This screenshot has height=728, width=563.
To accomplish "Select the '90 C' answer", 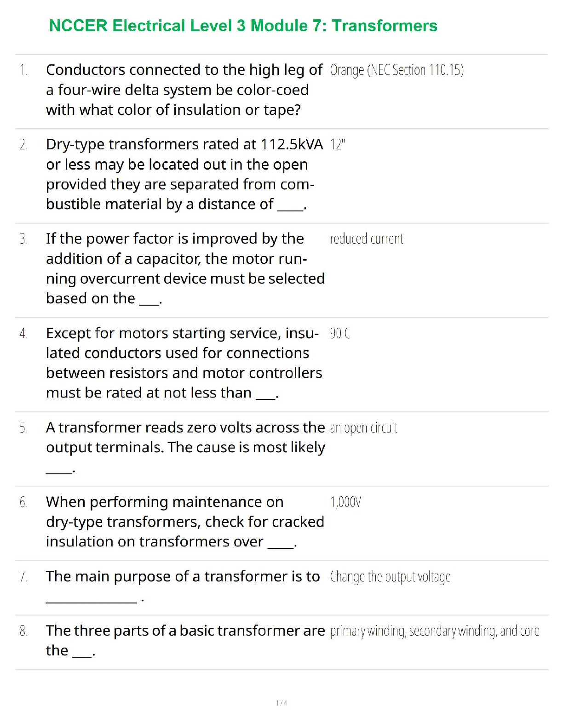I will (340, 334).
